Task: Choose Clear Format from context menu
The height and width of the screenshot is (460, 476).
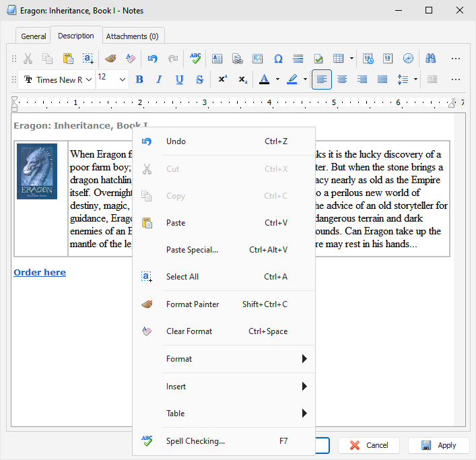Action: pos(224,331)
